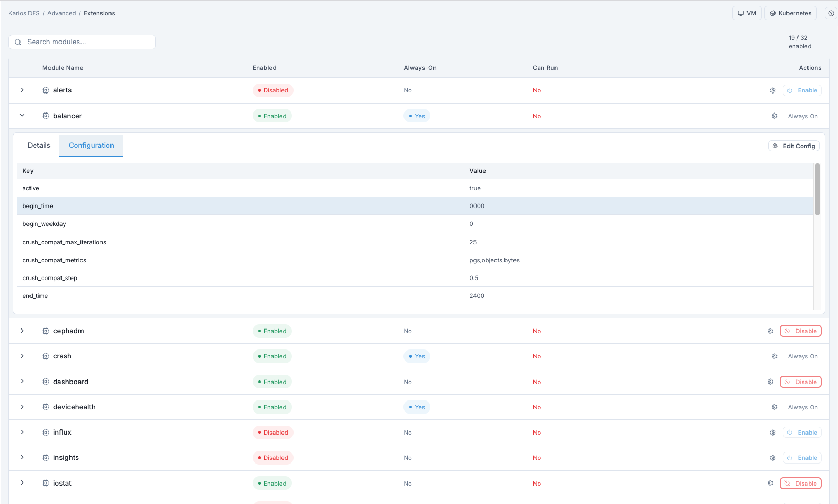The height and width of the screenshot is (504, 838).
Task: Click the Disabled badge for alerts
Action: click(273, 90)
